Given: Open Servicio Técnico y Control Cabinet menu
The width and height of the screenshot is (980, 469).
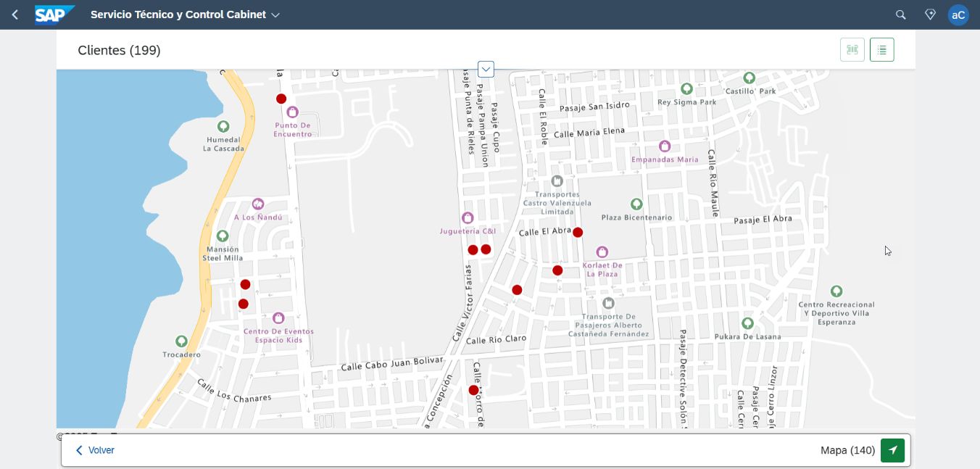Looking at the screenshot, I should point(185,14).
